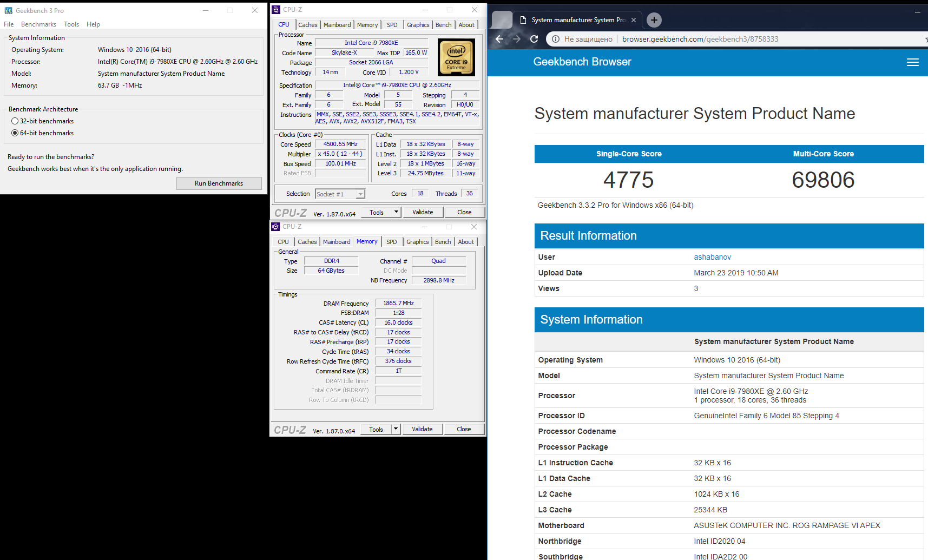This screenshot has width=928, height=560.
Task: Click the lower CPU-Z window title icon
Action: click(x=275, y=227)
